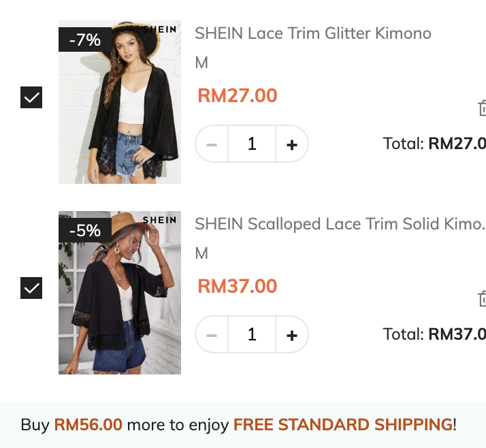Remove the Scalloped Lace Trim Kimono item
The height and width of the screenshot is (448, 486).
pos(481,299)
